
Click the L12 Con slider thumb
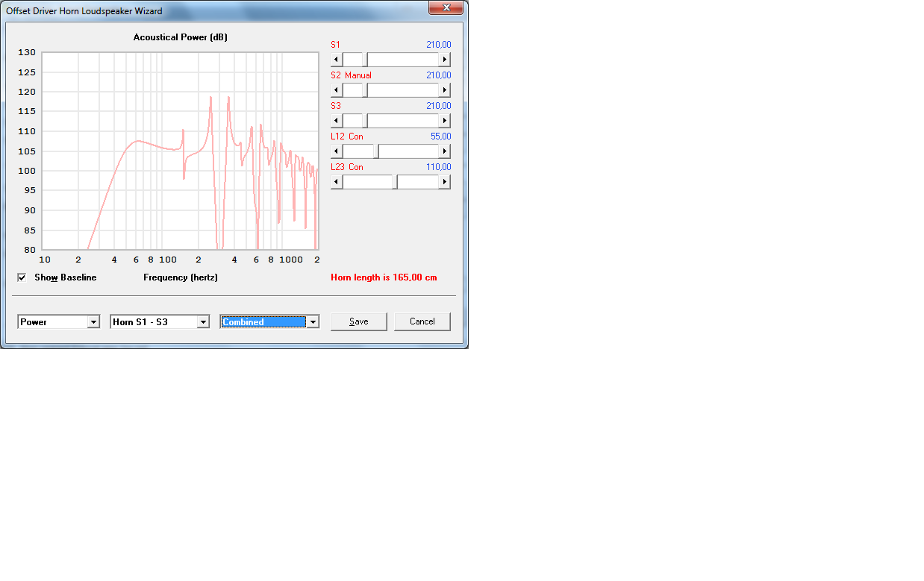tap(376, 151)
